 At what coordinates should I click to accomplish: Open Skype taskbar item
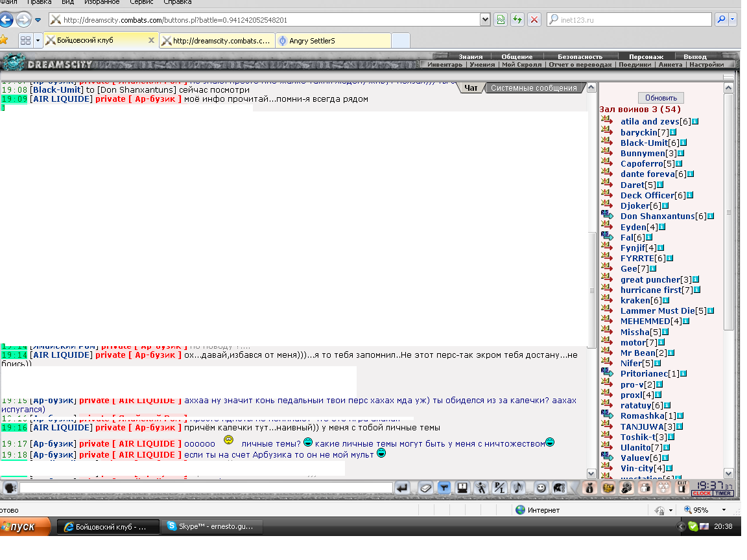tap(211, 527)
